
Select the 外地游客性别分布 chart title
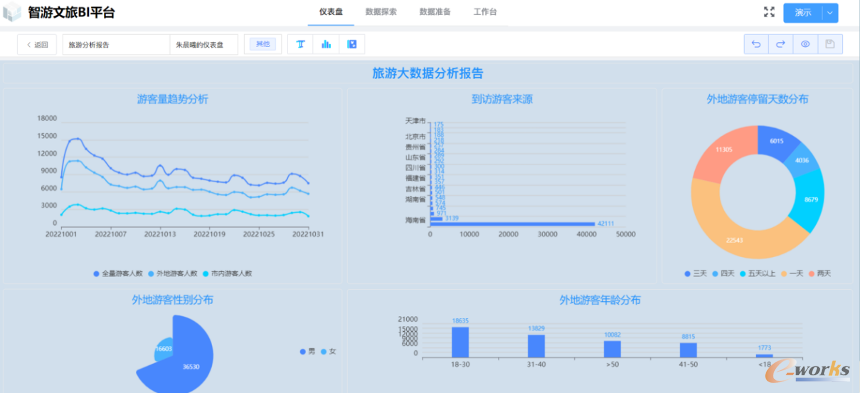pyautogui.click(x=172, y=300)
